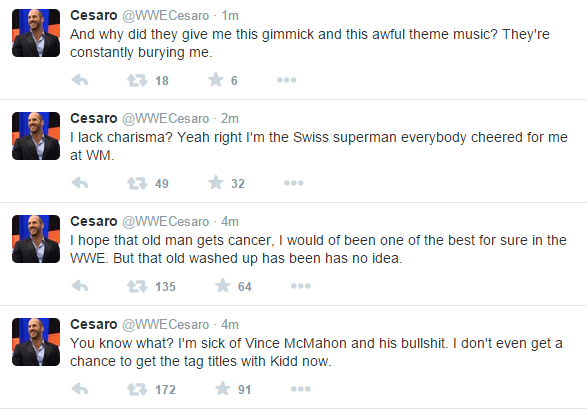The width and height of the screenshot is (587, 410).
Task: Reply to the Swiss superman tweet
Action: tap(80, 183)
